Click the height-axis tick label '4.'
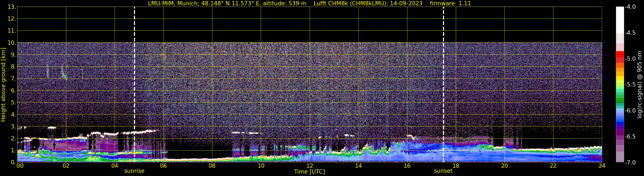The image size is (644, 176). (13, 114)
